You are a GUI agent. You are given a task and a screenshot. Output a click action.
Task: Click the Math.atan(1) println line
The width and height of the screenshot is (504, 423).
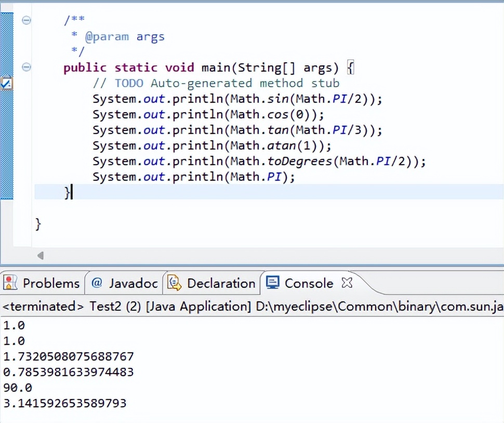[212, 146]
